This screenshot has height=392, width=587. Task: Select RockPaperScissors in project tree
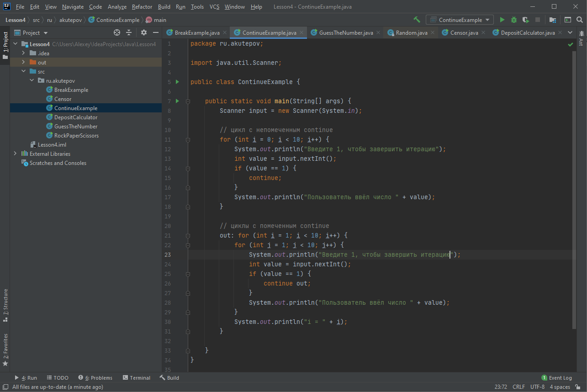pyautogui.click(x=76, y=136)
